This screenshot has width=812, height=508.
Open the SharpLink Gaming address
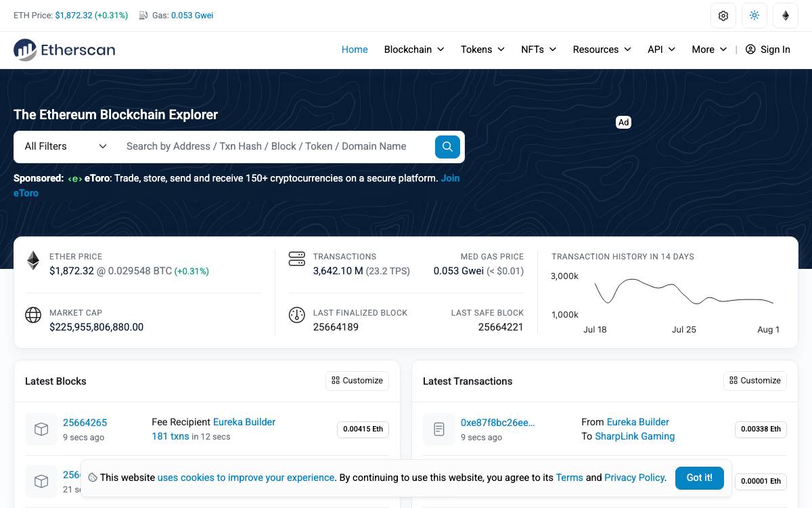click(635, 436)
